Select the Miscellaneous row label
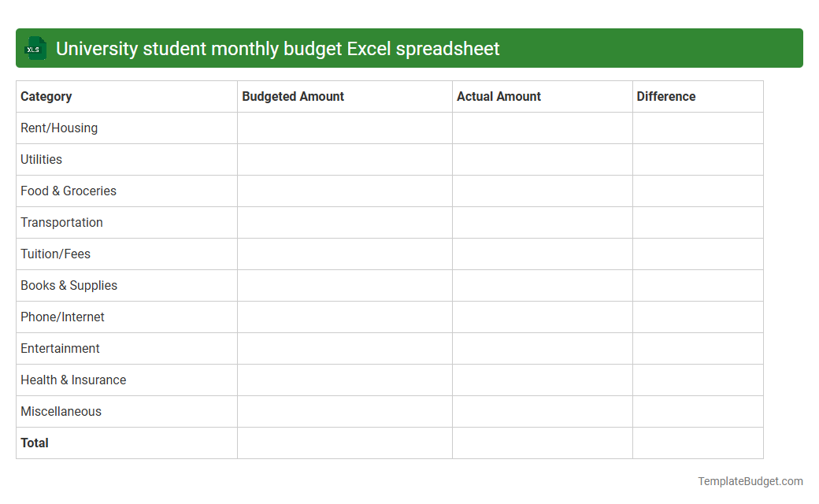Screen dimensions: 819x504 tap(61, 411)
